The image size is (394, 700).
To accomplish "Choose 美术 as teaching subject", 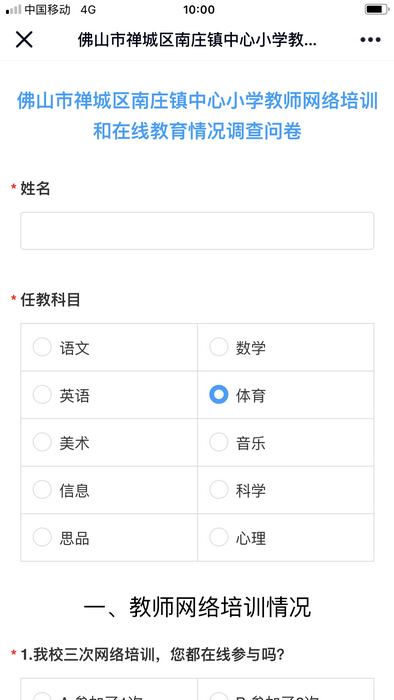I will pyautogui.click(x=109, y=443).
